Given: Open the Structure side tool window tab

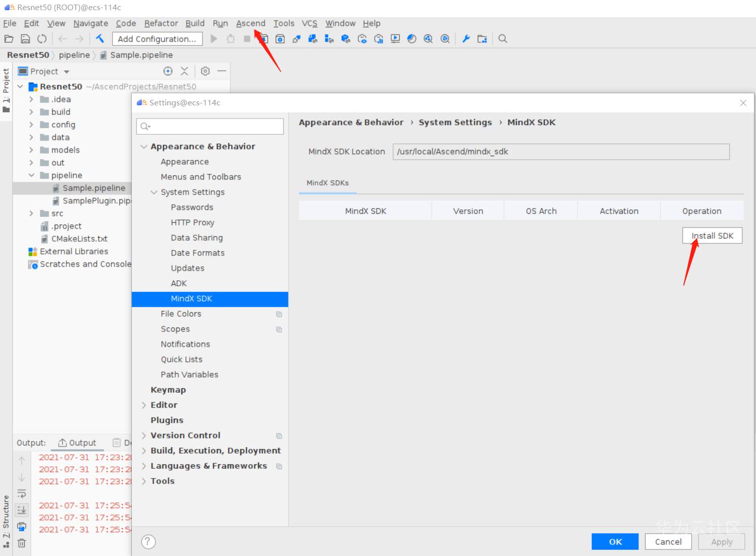Looking at the screenshot, I should pyautogui.click(x=6, y=521).
